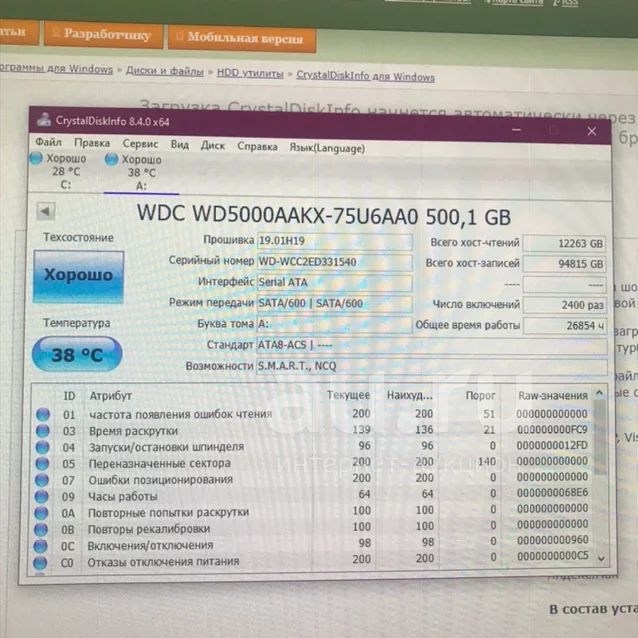Click the Интерфейс field Serial ATA
638x638 pixels.
coord(334,282)
